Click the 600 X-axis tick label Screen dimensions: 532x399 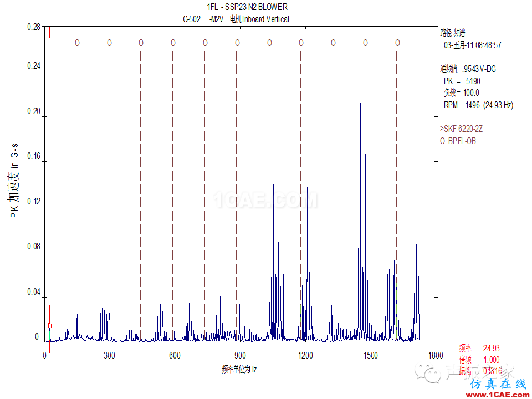tap(175, 356)
